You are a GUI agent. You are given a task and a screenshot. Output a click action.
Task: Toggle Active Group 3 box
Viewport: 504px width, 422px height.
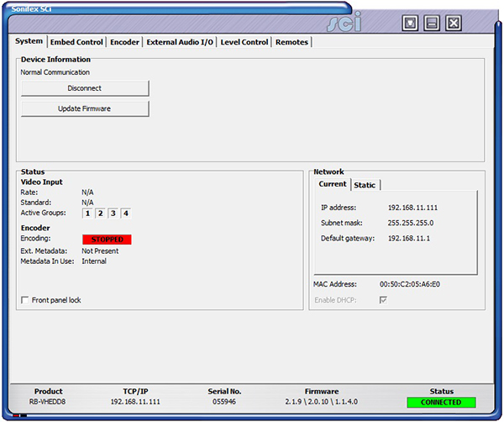[x=113, y=214]
